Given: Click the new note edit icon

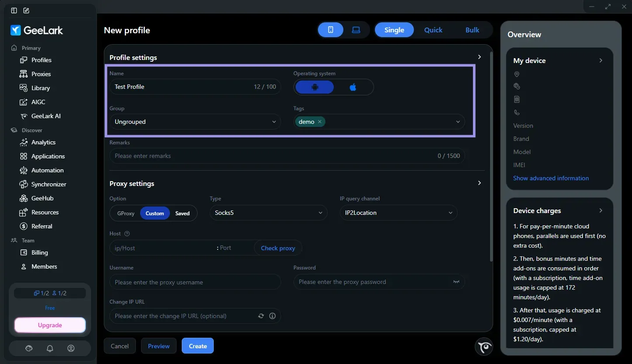Looking at the screenshot, I should (26, 10).
